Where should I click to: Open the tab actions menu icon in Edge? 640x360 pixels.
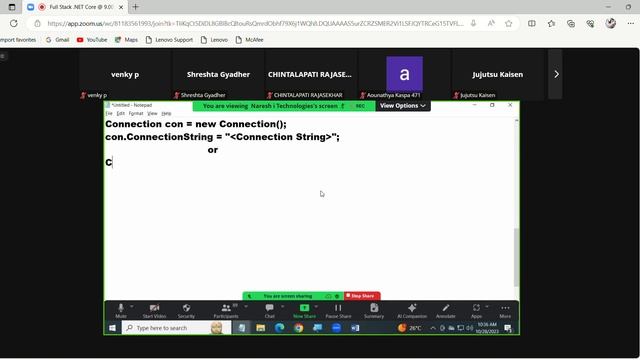pos(11,7)
